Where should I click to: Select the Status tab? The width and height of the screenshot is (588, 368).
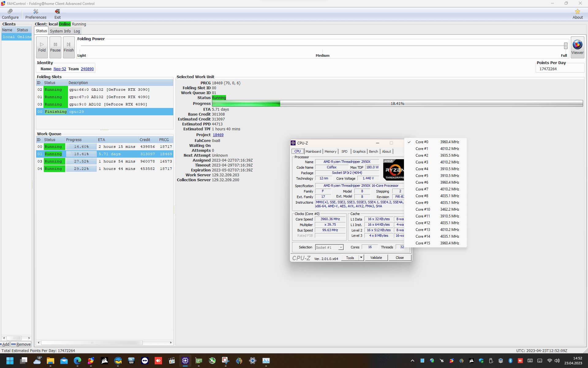point(41,31)
